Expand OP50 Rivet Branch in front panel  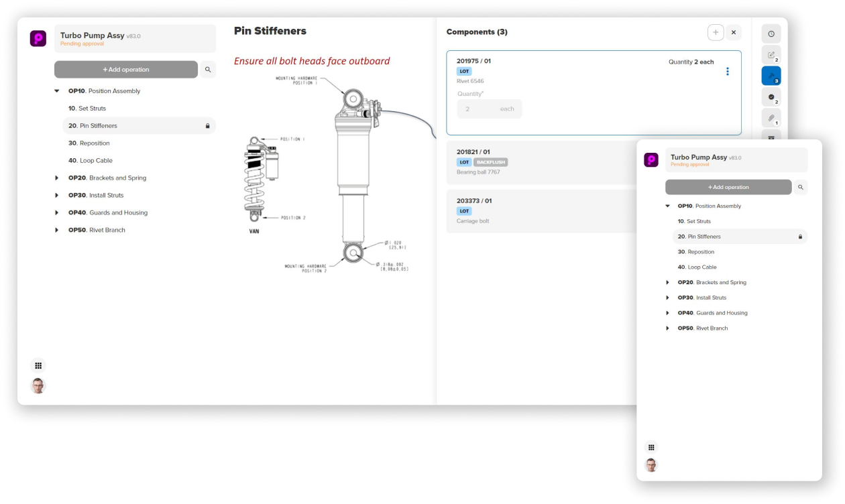667,328
